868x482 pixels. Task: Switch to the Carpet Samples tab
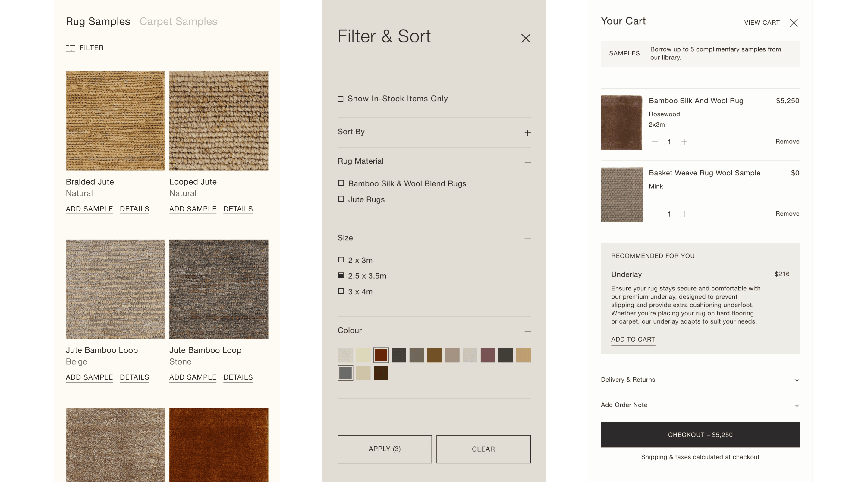[178, 22]
